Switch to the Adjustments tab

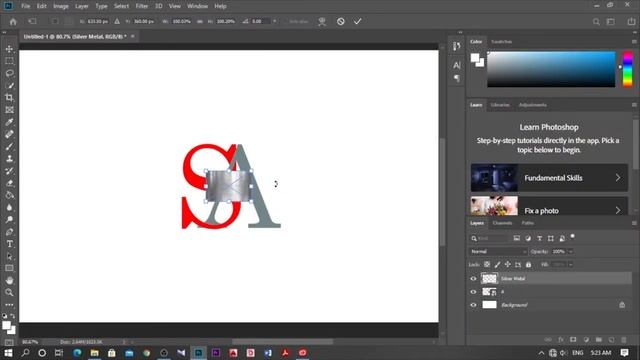coord(532,105)
